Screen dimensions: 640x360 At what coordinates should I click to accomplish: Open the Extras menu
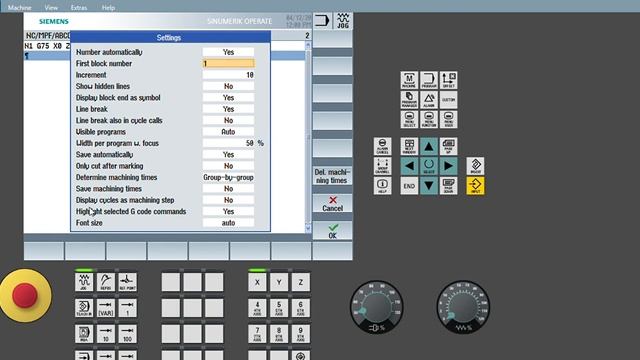click(78, 7)
